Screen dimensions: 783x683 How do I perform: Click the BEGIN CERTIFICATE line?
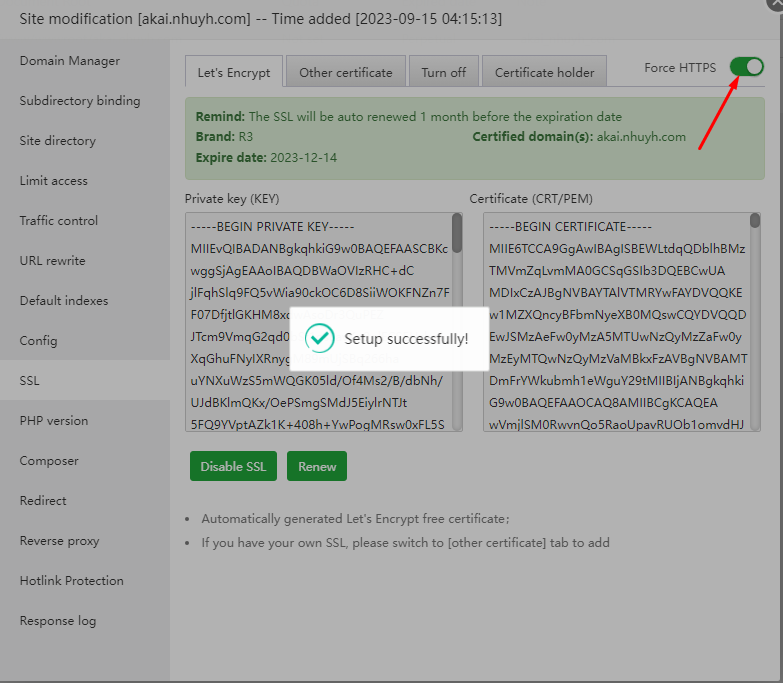tap(570, 227)
